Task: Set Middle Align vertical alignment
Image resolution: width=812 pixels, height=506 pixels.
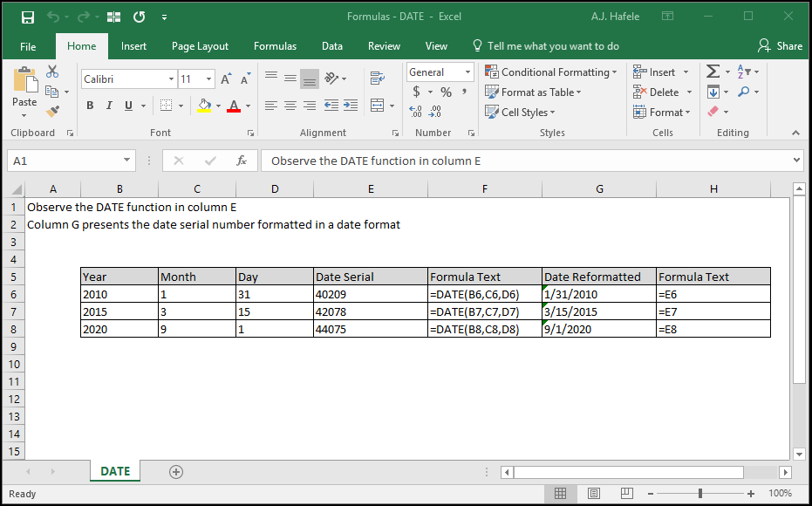Action: coord(290,79)
